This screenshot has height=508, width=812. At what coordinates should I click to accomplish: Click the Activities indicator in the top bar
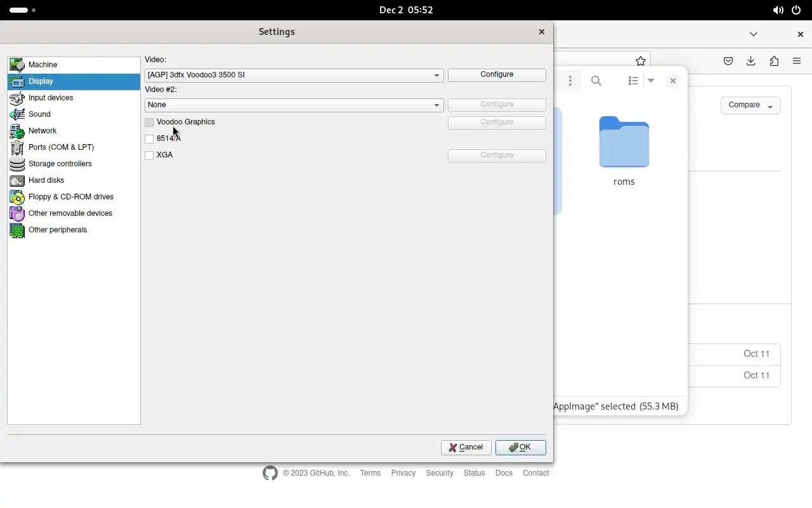[x=22, y=10]
